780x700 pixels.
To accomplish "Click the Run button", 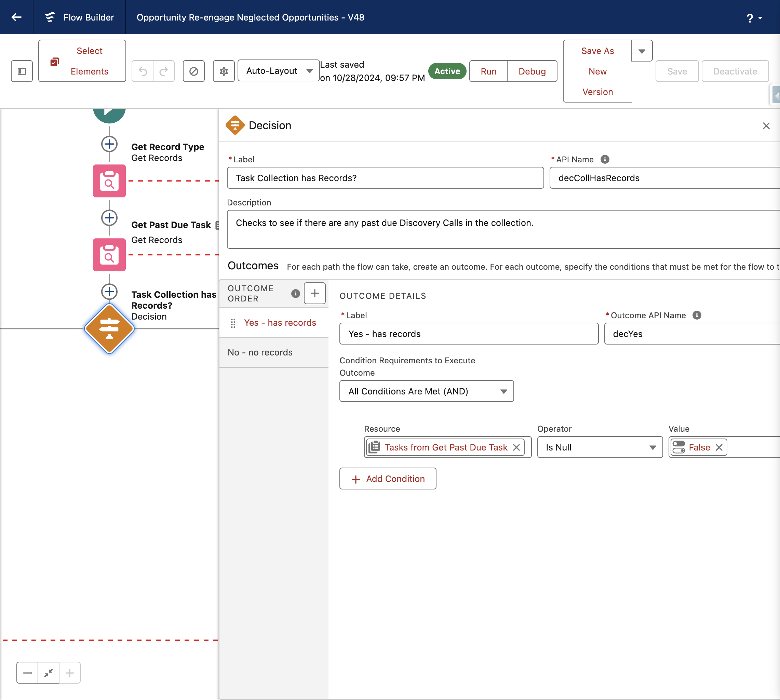I will [488, 71].
